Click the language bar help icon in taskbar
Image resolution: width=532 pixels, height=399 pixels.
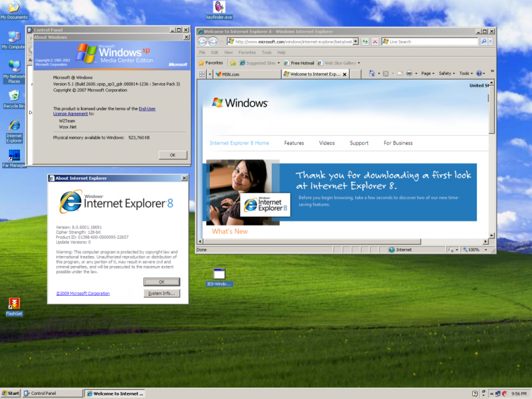click(x=475, y=394)
